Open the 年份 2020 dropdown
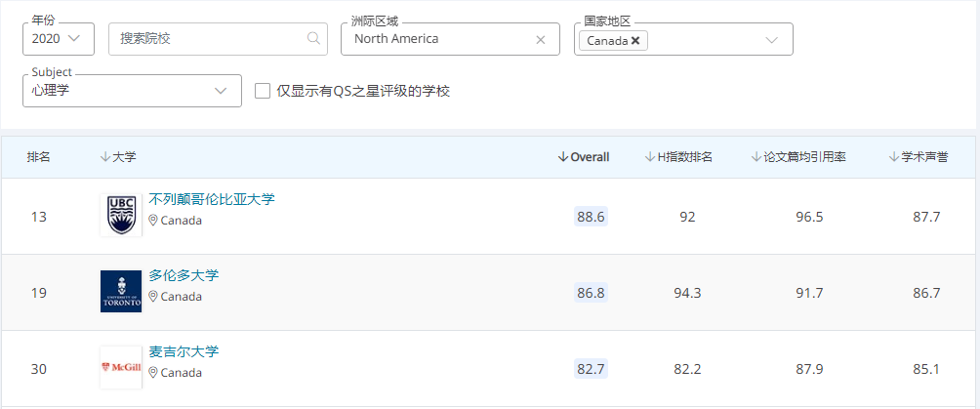Viewport: 980px width, 409px height. pyautogui.click(x=59, y=39)
